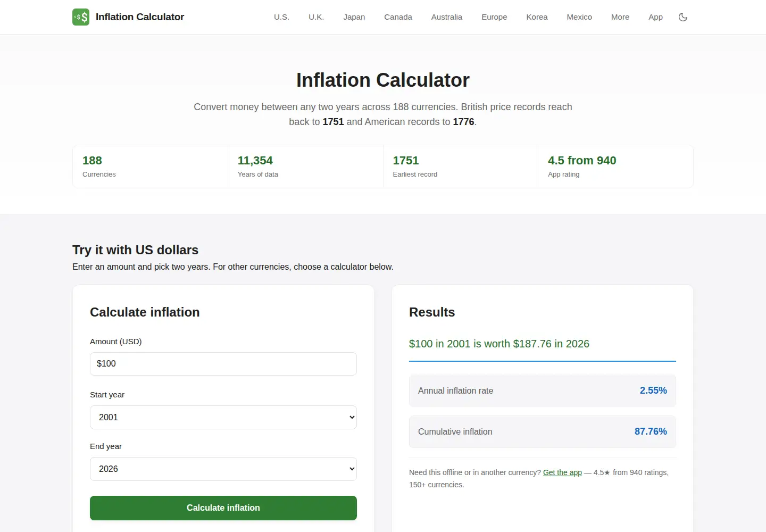Click the Amount (USD) input field

(x=223, y=364)
